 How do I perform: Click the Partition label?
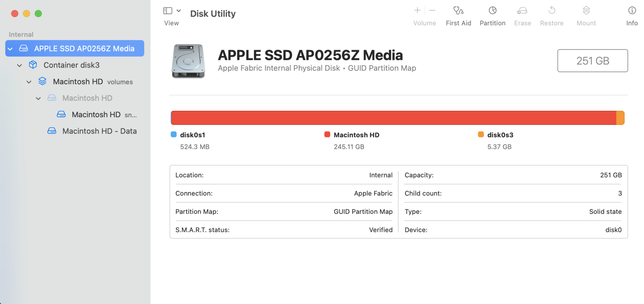tap(492, 23)
